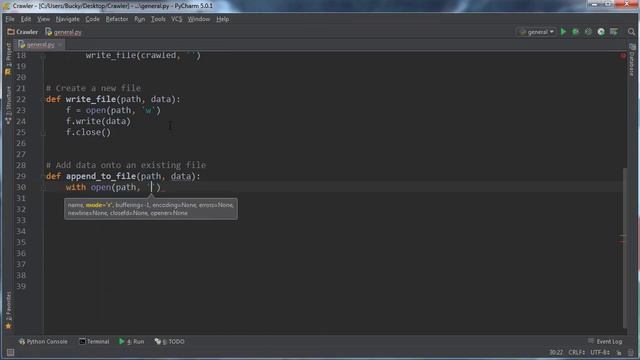Viewport: 640px width, 360px height.
Task: Click the red error stripe mark in scrollbar
Action: (622, 241)
